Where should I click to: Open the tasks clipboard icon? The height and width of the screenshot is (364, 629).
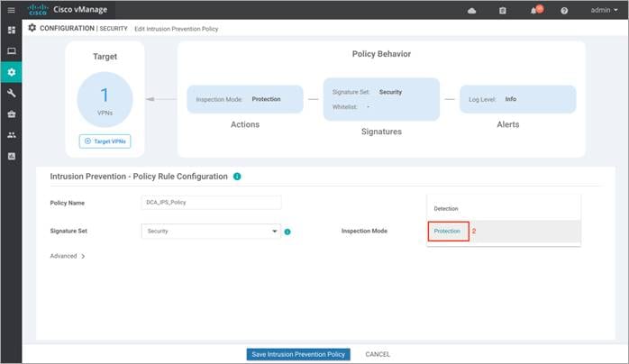(x=502, y=11)
